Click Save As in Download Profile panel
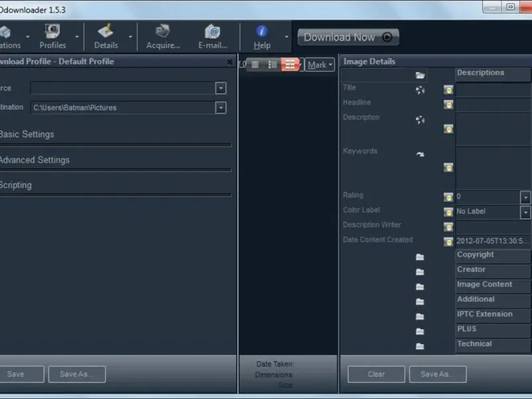 pos(77,374)
